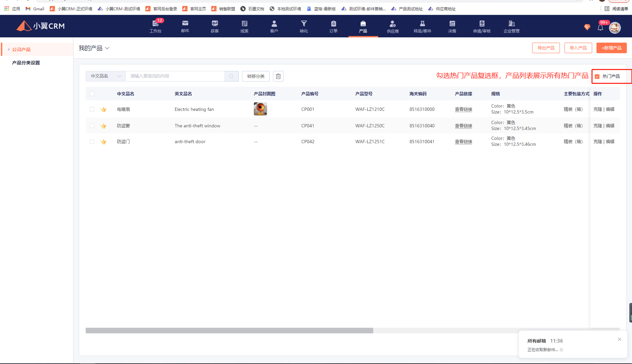Click the search magnifier icon

[x=231, y=76]
